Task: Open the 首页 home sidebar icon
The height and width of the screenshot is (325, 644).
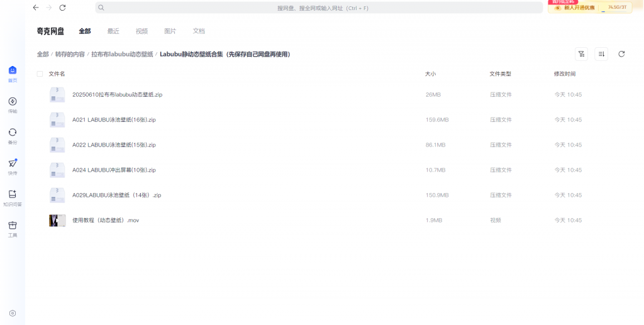Action: [x=13, y=74]
